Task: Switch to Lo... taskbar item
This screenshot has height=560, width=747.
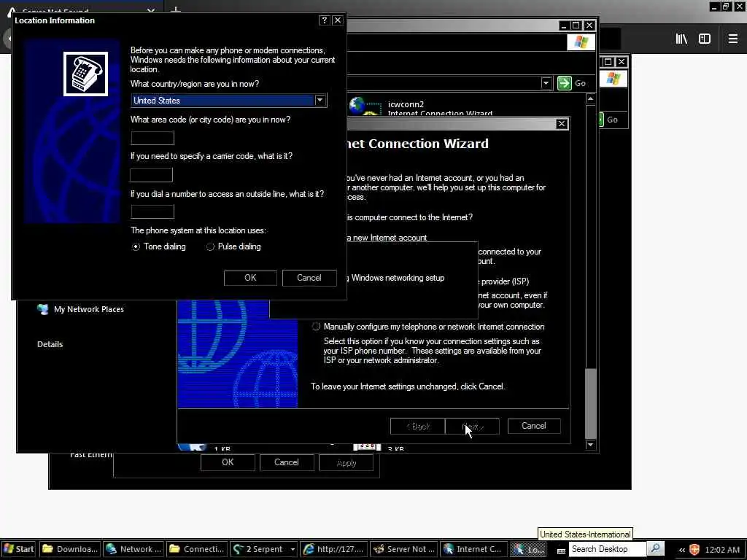Action: point(528,549)
